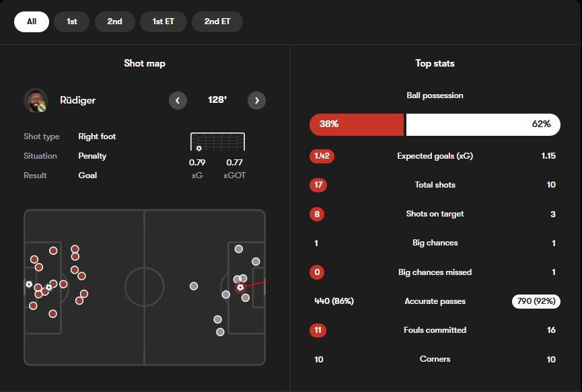This screenshot has height=392, width=582.
Task: Select the red goal ball marker in left box
Action: click(x=48, y=287)
